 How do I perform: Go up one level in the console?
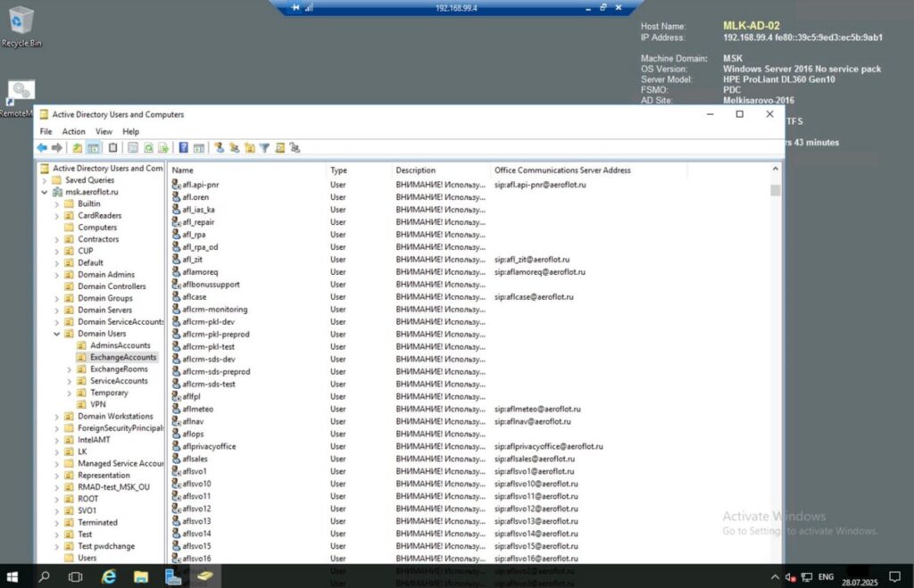(x=76, y=147)
